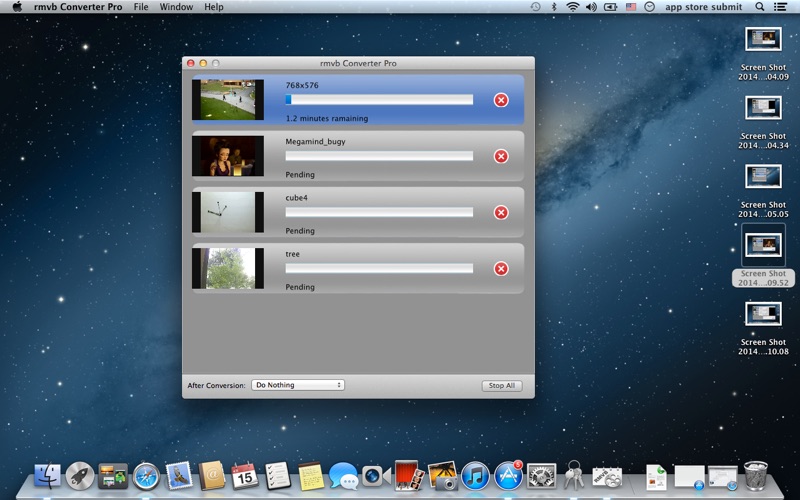Open the Help menu
Screen dimensions: 800x500
214,7
